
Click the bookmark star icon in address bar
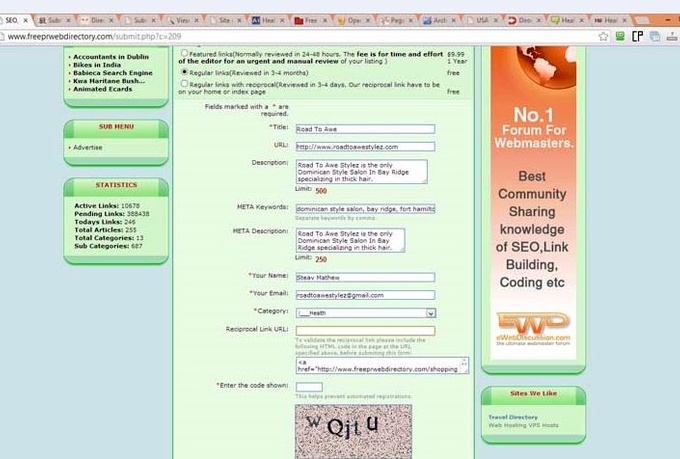click(x=604, y=36)
